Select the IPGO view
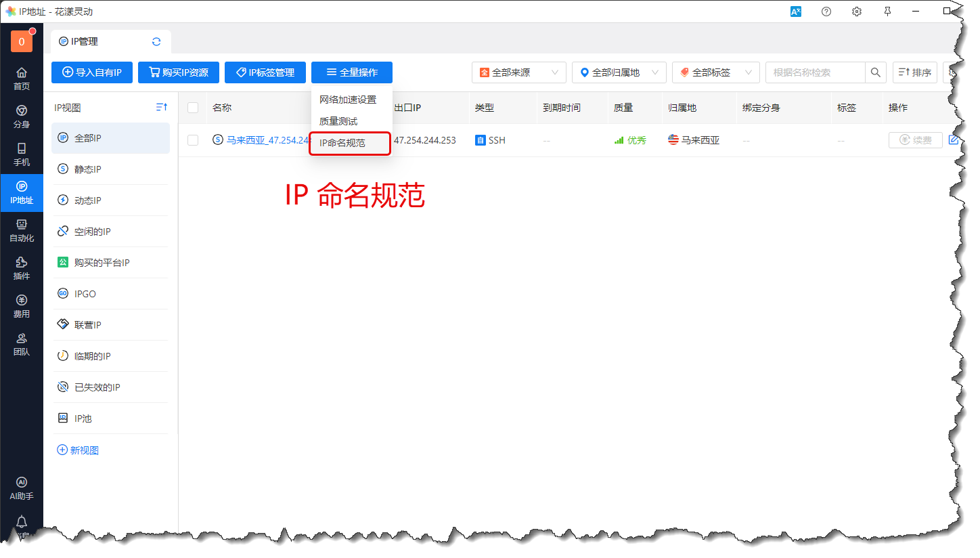Image resolution: width=980 pixels, height=558 pixels. coord(110,294)
